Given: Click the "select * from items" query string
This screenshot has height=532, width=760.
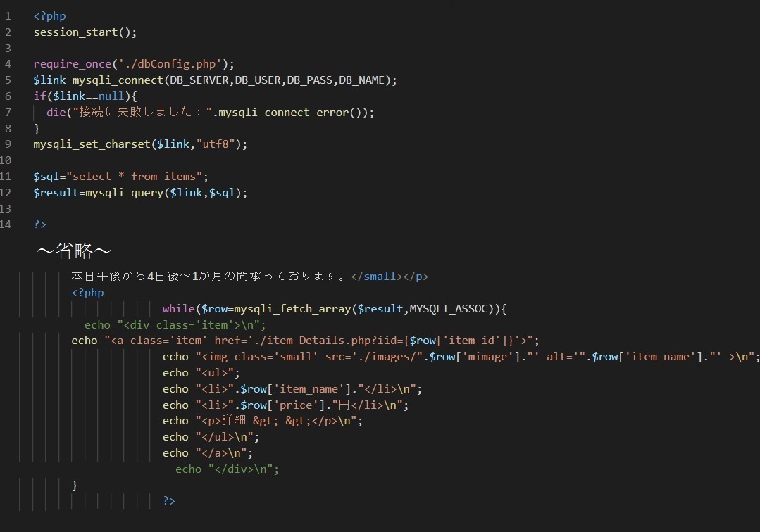Looking at the screenshot, I should pos(134,177).
